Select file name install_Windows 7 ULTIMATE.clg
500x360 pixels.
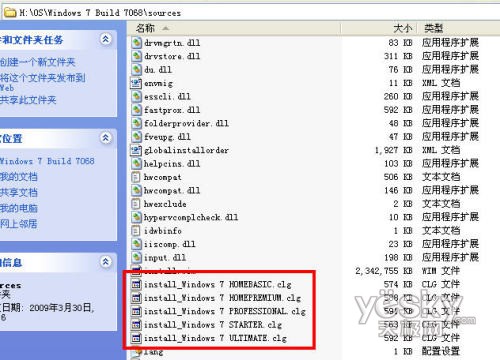(x=215, y=338)
